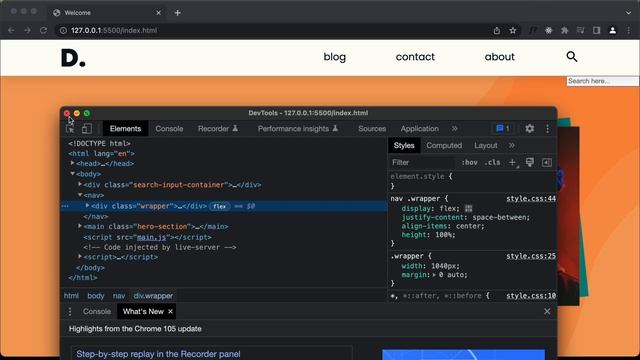Open a new browser tab

tap(178, 13)
